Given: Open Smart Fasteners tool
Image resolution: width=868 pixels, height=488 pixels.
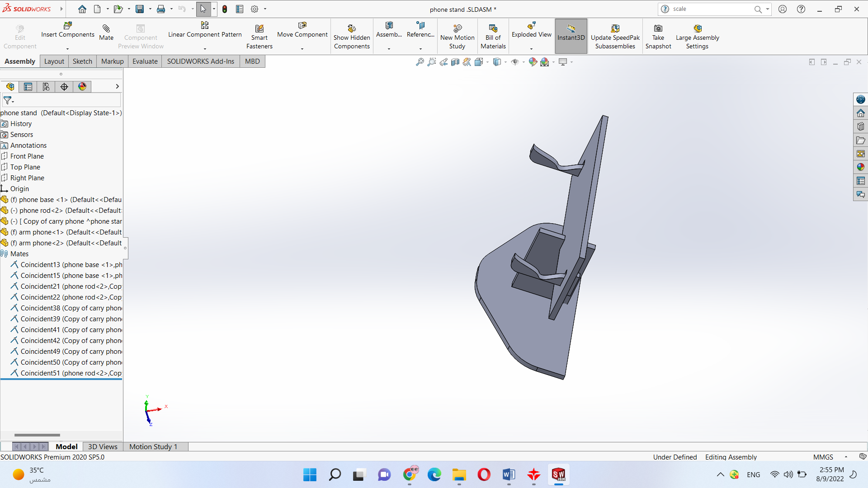Looking at the screenshot, I should coord(259,29).
